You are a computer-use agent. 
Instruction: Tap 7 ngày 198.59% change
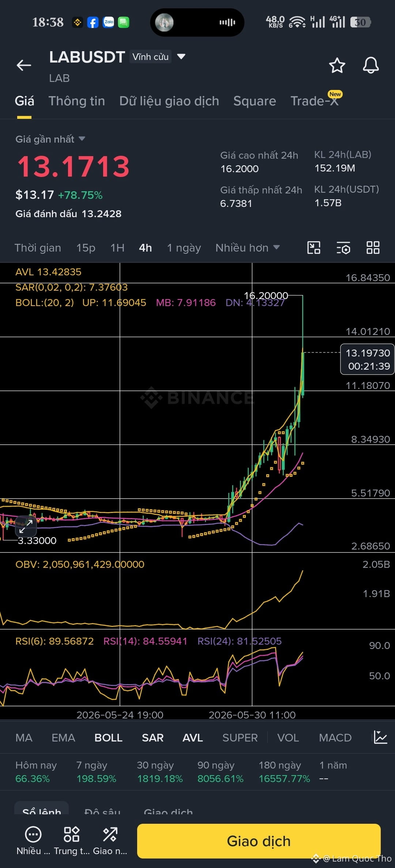(96, 771)
